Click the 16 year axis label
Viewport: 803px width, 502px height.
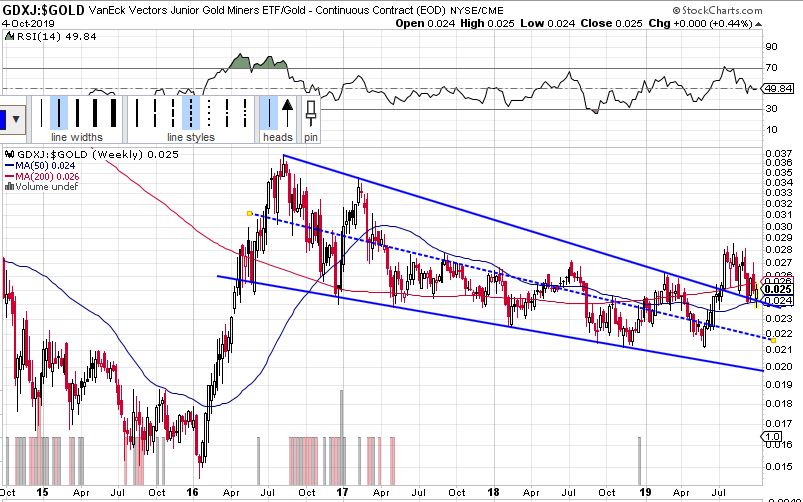click(192, 492)
